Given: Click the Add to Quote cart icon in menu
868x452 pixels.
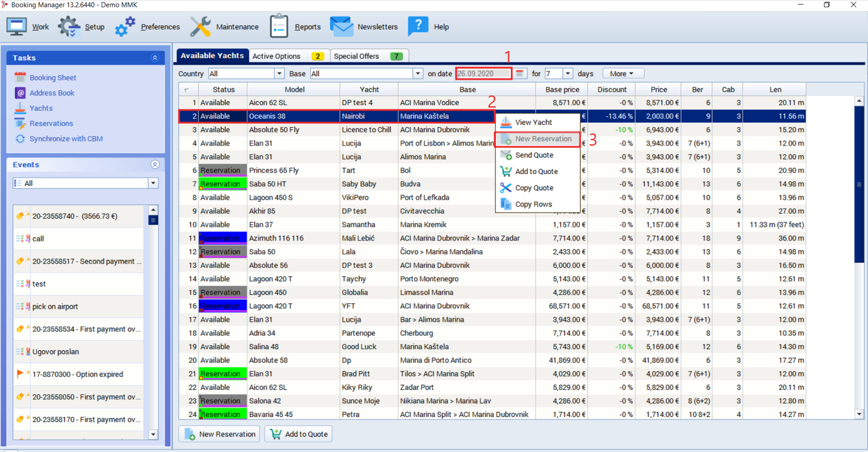Looking at the screenshot, I should pos(506,172).
